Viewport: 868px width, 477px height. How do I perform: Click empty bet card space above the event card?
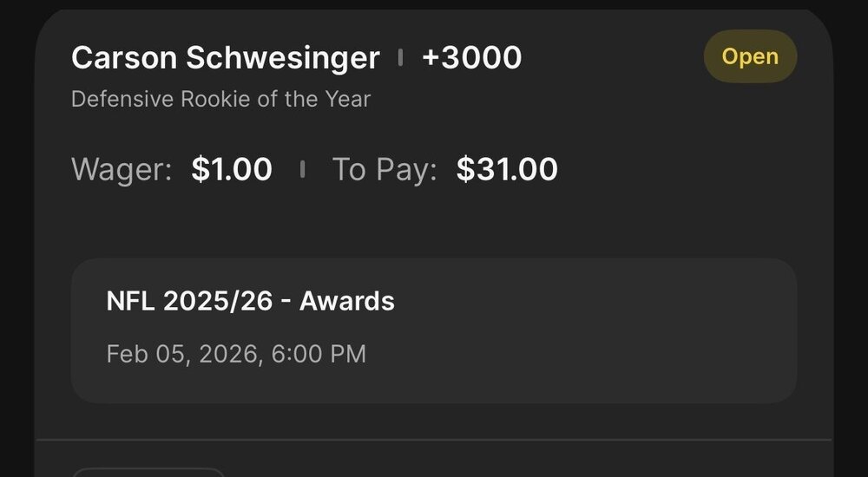434,225
